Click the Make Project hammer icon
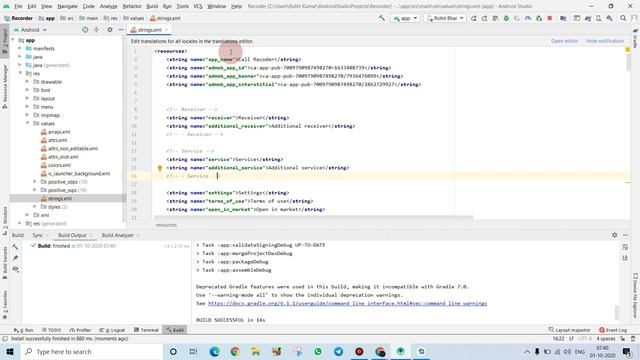 382,18
